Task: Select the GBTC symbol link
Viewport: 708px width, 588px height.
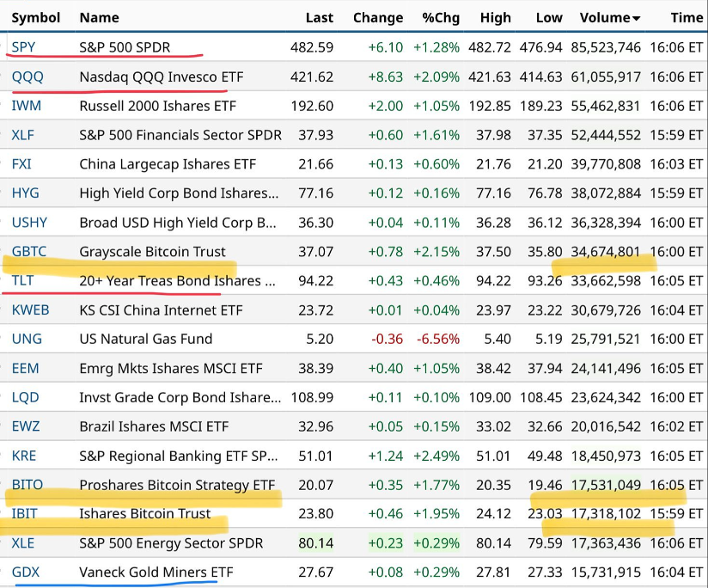Action: point(29,251)
